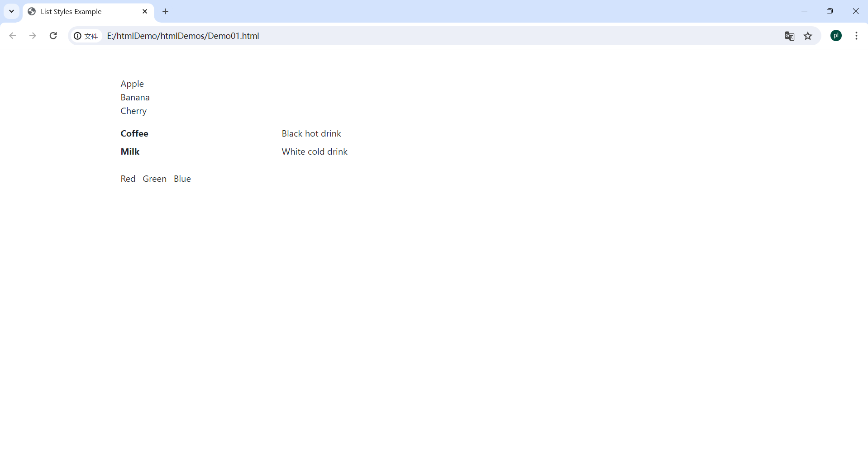Screen dimensions: 868x459
Task: Open the translate page icon
Action: point(790,36)
